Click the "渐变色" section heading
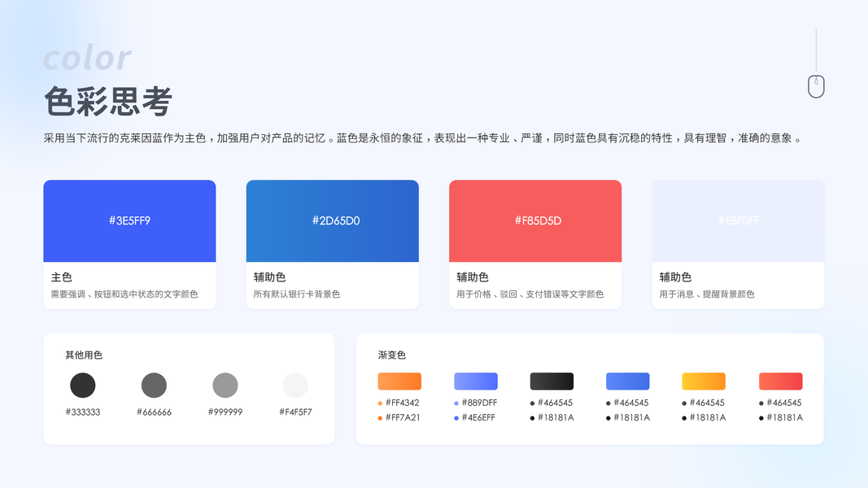The height and width of the screenshot is (488, 868). (x=392, y=355)
